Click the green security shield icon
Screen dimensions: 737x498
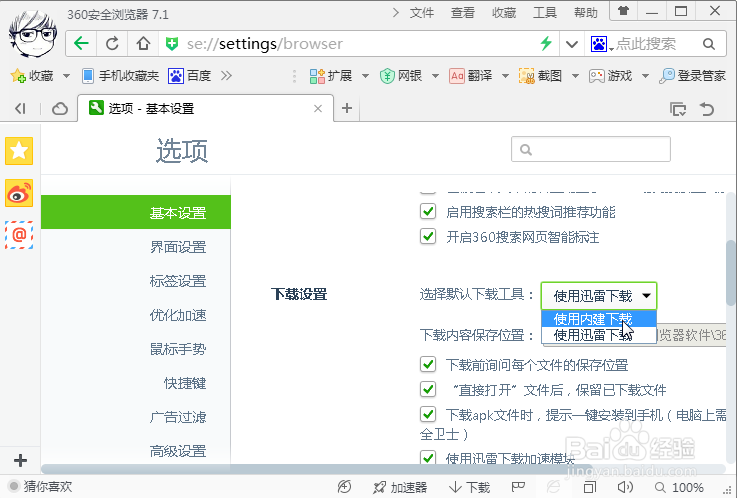tap(172, 44)
